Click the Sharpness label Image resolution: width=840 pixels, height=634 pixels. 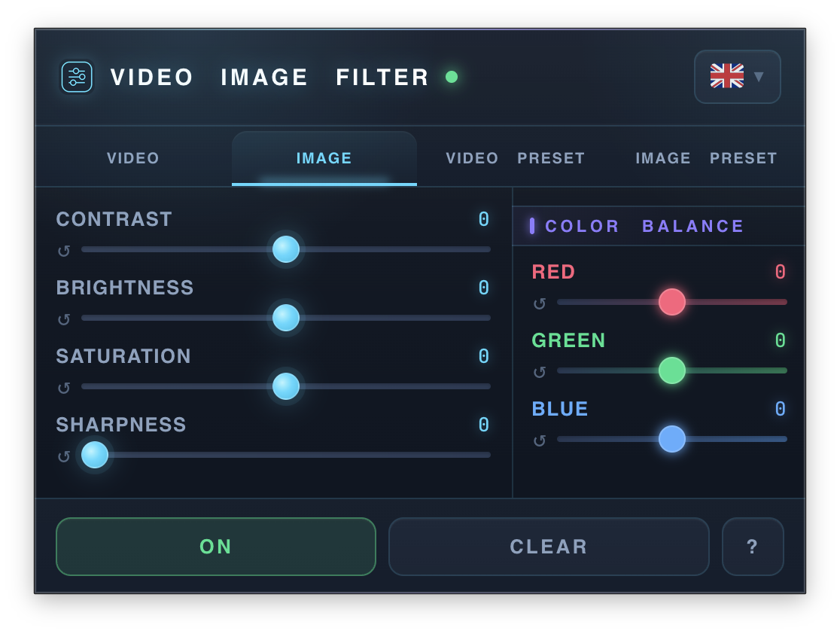click(x=121, y=425)
